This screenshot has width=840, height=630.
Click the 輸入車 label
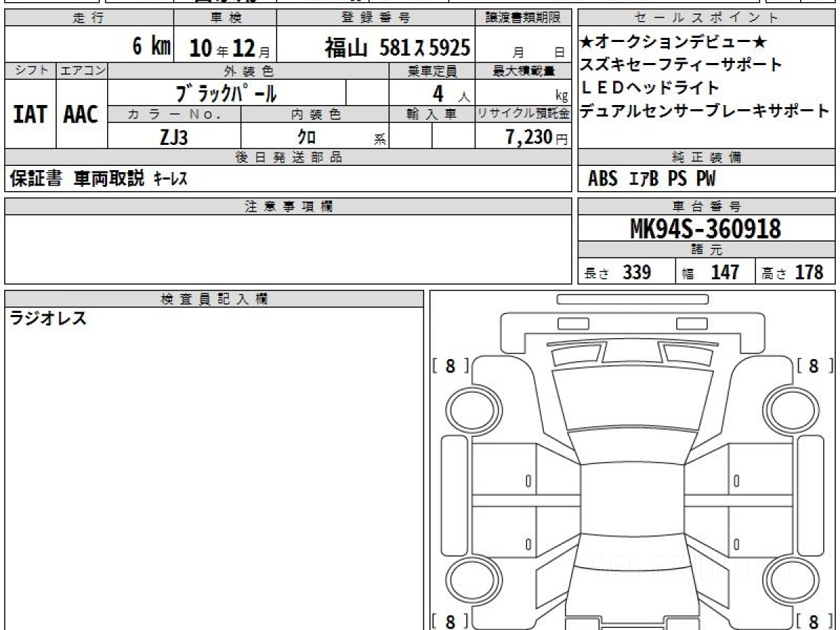(x=432, y=114)
